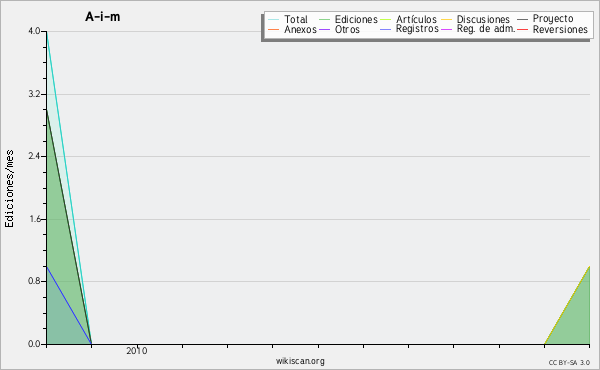
Task: Select the Anexos legend entry
Action: [300, 29]
